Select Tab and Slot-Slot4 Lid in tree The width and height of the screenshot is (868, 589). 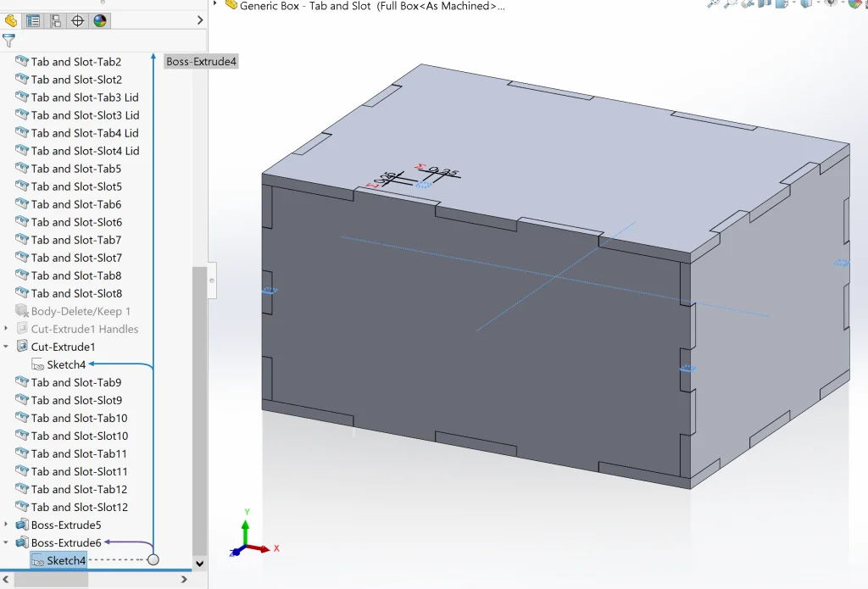coord(86,151)
